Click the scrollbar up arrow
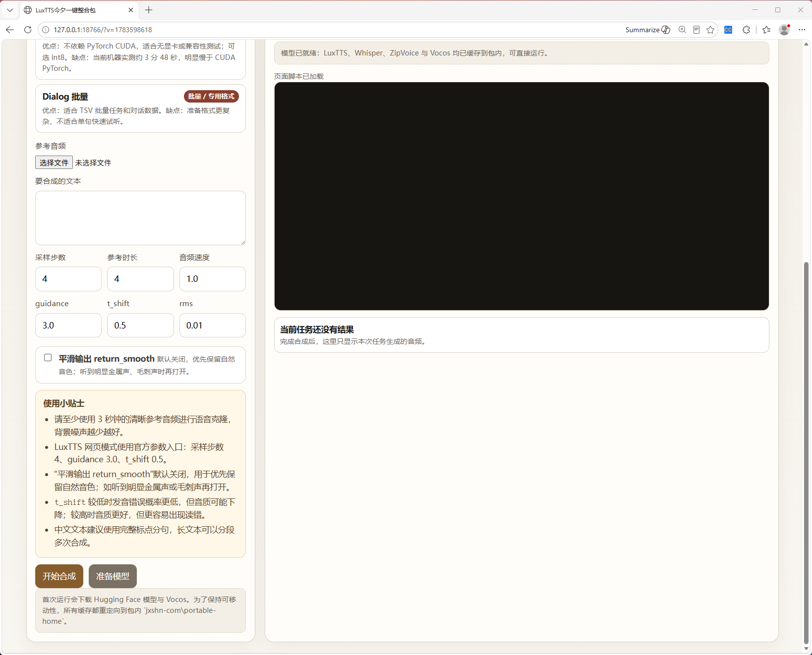 [806, 44]
